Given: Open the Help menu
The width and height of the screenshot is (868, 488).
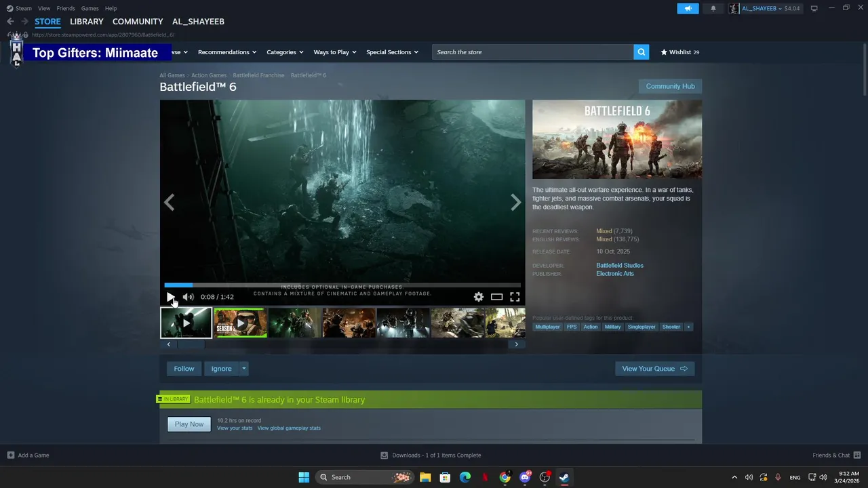Looking at the screenshot, I should pyautogui.click(x=111, y=8).
